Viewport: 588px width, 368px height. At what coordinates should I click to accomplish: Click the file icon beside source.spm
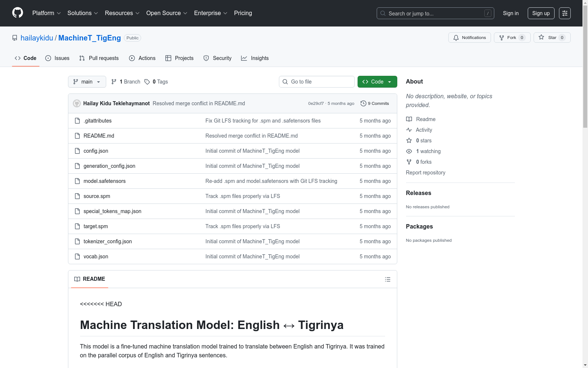point(77,196)
